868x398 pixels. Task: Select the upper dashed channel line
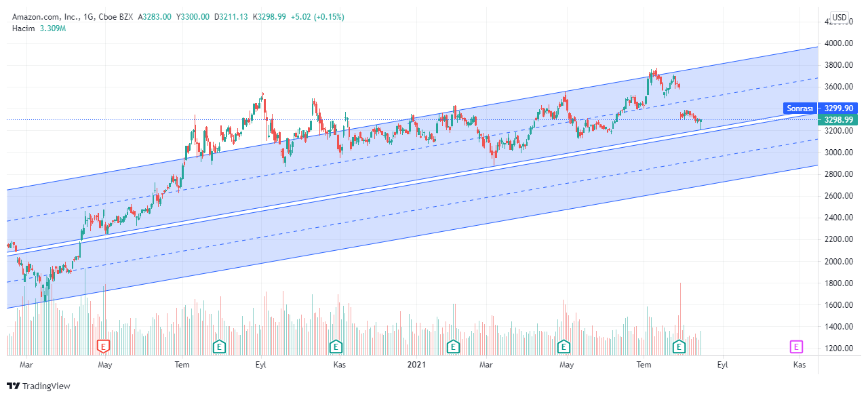tap(412, 149)
